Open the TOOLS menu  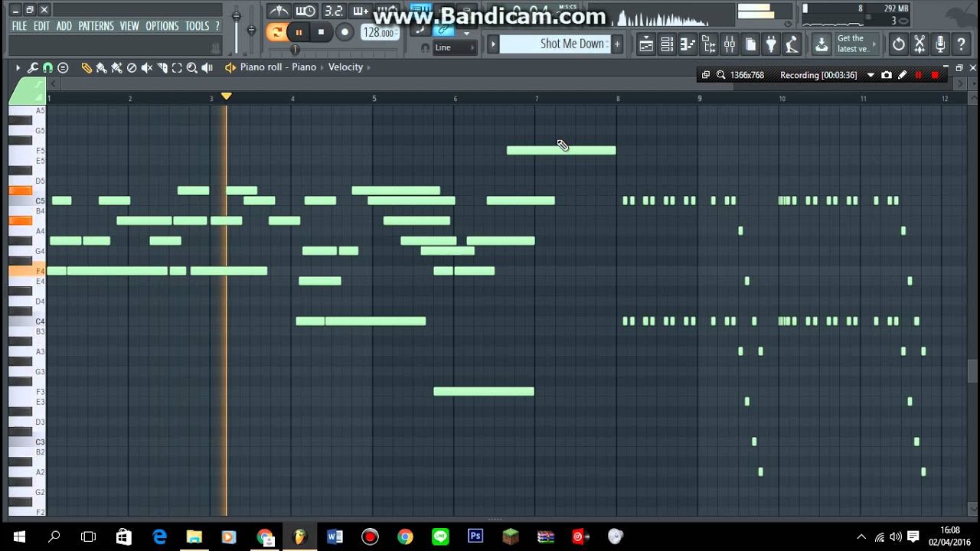(x=197, y=26)
